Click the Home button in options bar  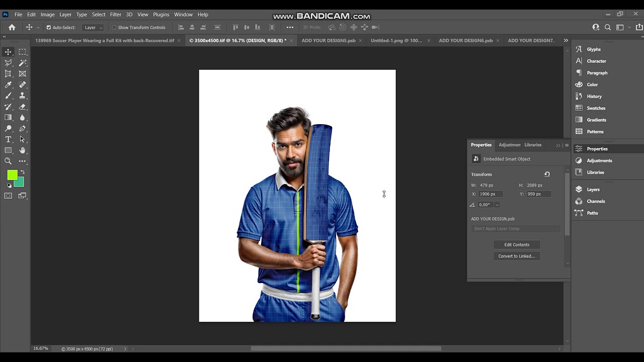12,27
